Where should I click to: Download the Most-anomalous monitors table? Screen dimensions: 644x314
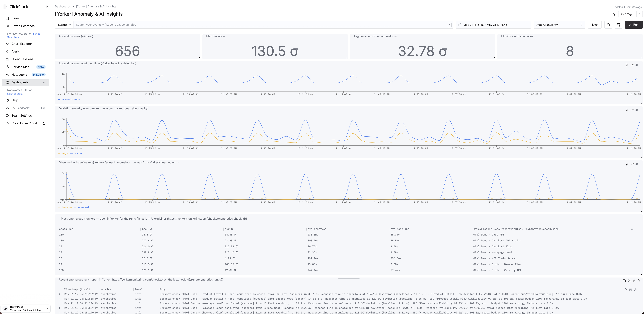637,229
